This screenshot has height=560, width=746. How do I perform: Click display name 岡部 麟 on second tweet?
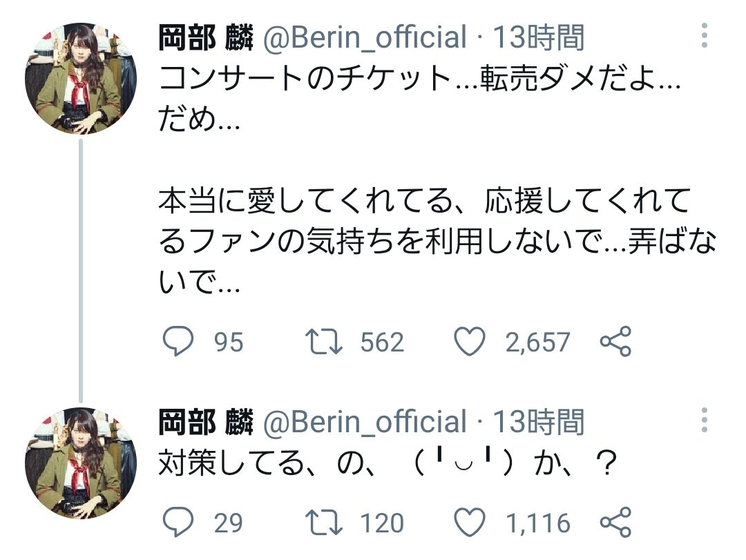click(206, 421)
